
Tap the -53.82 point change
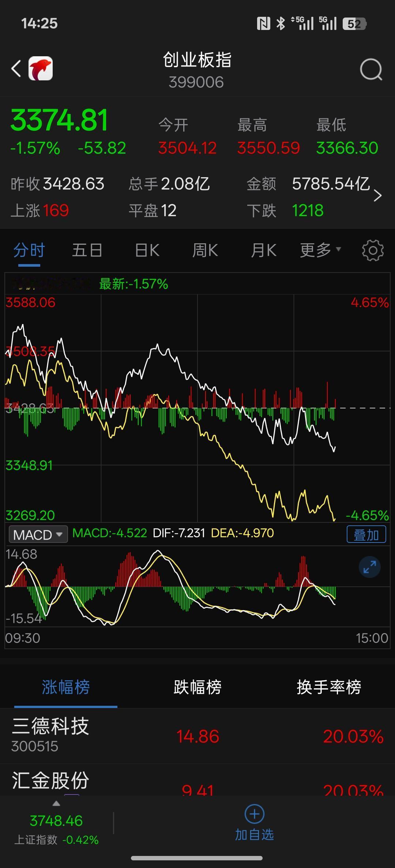pos(102,148)
